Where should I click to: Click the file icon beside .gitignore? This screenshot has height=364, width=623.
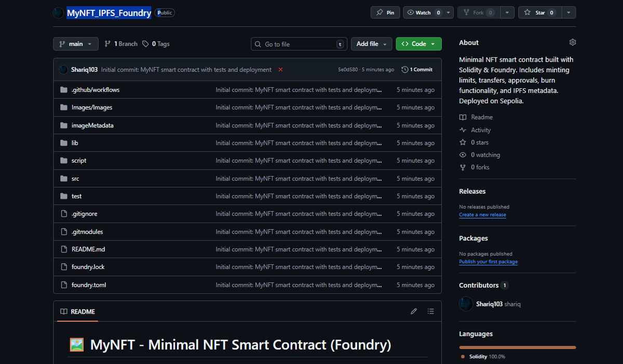(64, 213)
